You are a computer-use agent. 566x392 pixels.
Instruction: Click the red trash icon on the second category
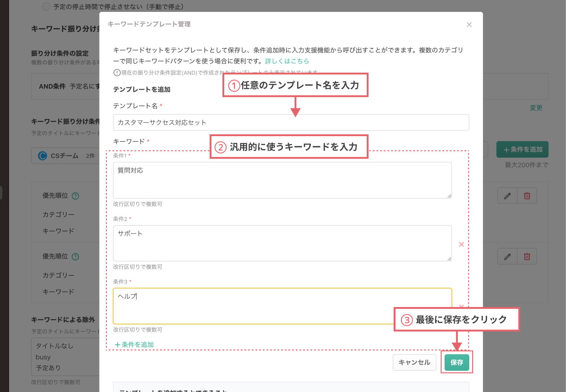point(527,256)
